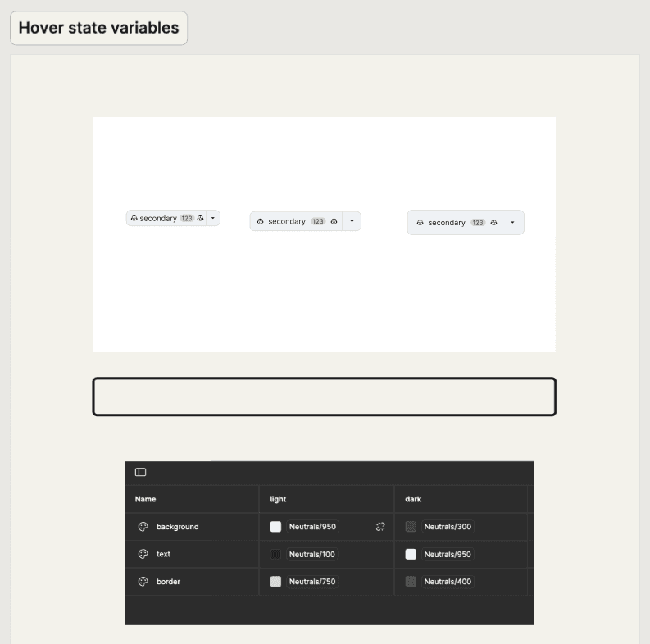Click the palette icon in the background row
This screenshot has height=644, width=650.
(x=143, y=527)
